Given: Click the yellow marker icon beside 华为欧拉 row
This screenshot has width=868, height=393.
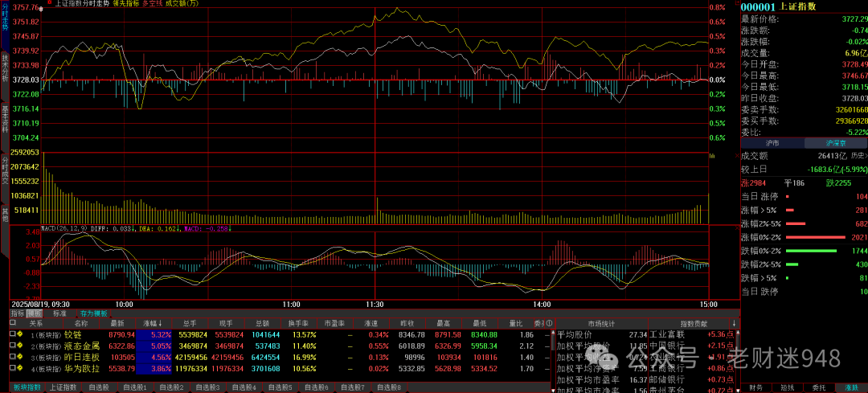Looking at the screenshot, I should [x=18, y=368].
